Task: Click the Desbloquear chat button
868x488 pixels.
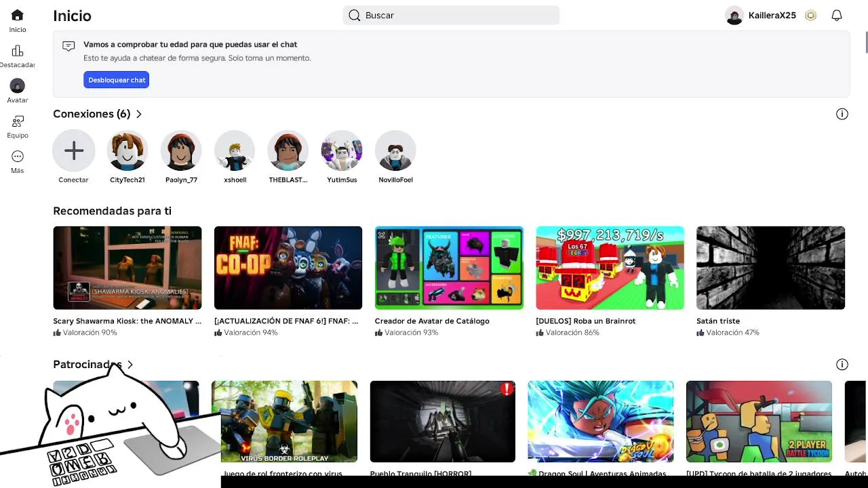Action: point(117,80)
